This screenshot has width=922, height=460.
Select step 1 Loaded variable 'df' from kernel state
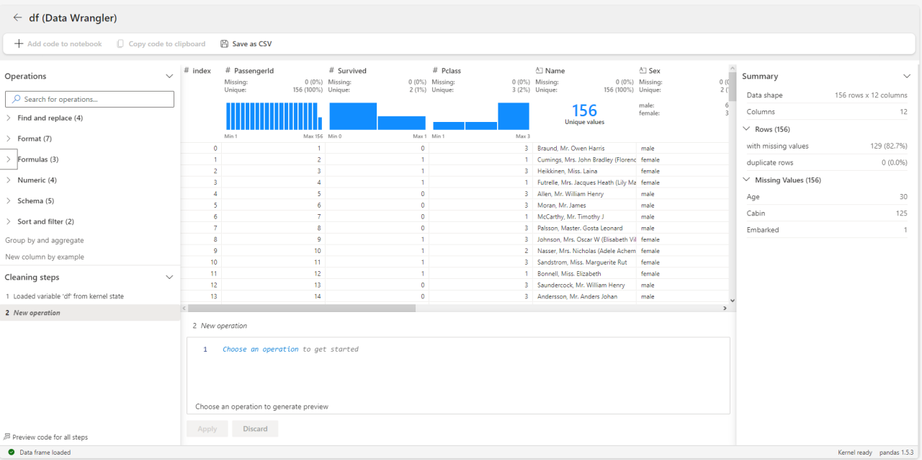[x=90, y=296]
